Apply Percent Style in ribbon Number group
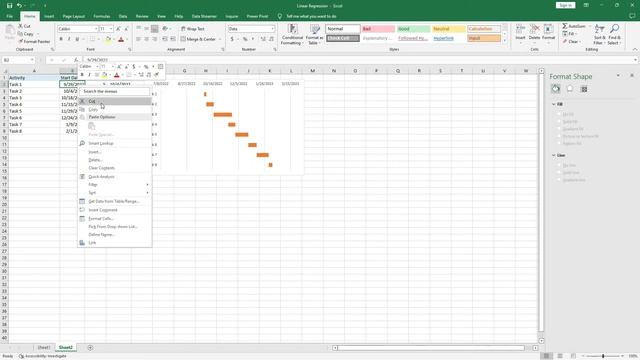The image size is (640, 360). (245, 39)
